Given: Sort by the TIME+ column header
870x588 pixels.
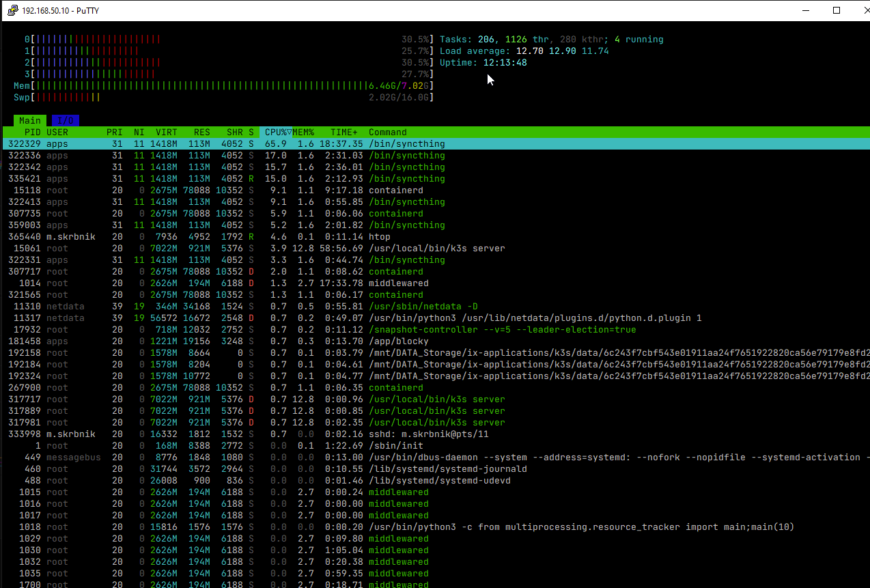Looking at the screenshot, I should tap(344, 132).
